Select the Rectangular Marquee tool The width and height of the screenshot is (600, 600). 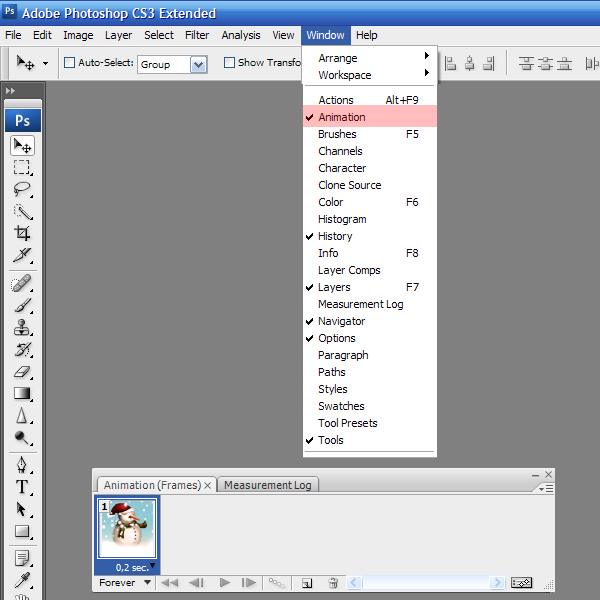pyautogui.click(x=22, y=167)
